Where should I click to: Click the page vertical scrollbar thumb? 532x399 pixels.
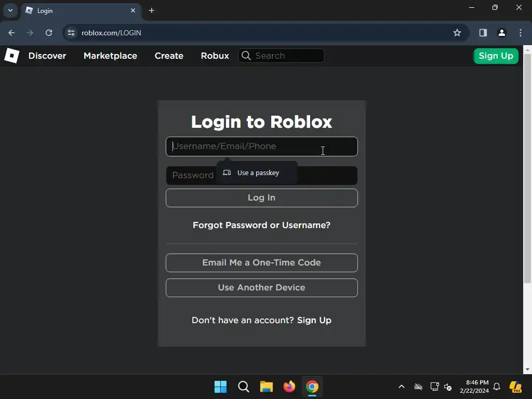527,168
